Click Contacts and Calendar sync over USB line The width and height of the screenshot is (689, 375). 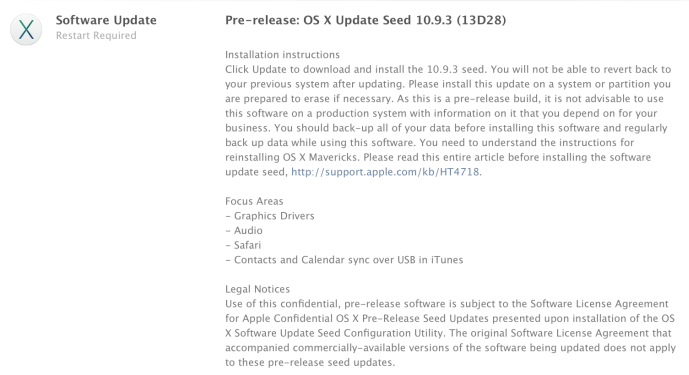click(x=344, y=260)
